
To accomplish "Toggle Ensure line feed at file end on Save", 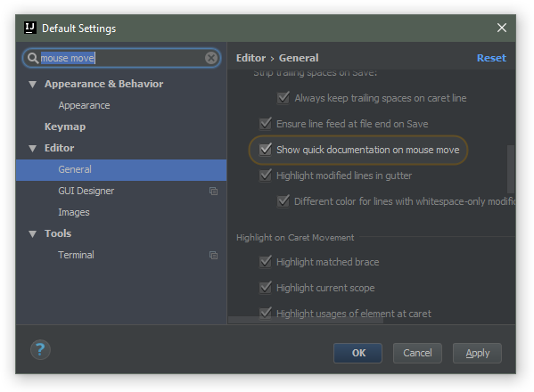I will point(266,124).
